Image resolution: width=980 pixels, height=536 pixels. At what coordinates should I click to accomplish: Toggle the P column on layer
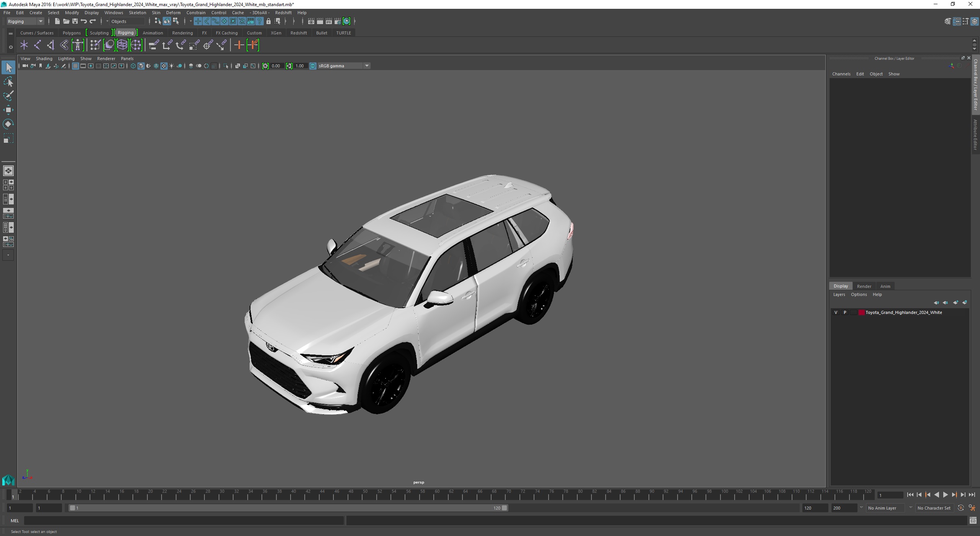[x=845, y=312]
